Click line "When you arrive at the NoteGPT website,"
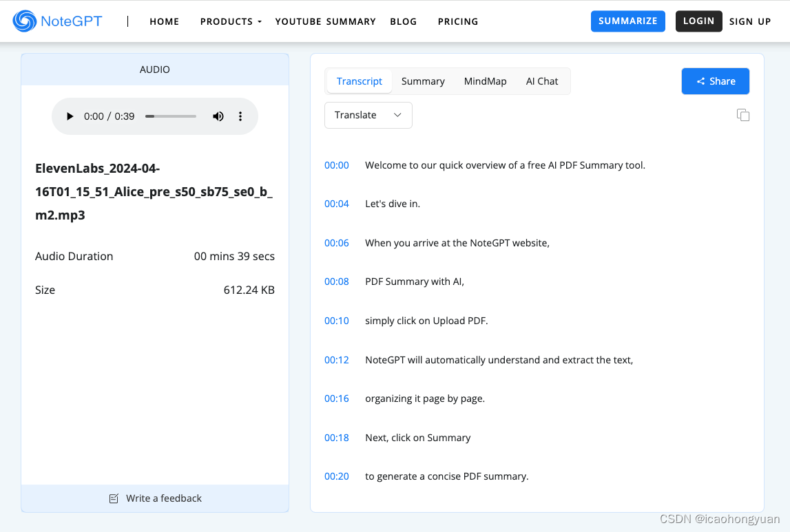The image size is (790, 532). click(x=457, y=243)
